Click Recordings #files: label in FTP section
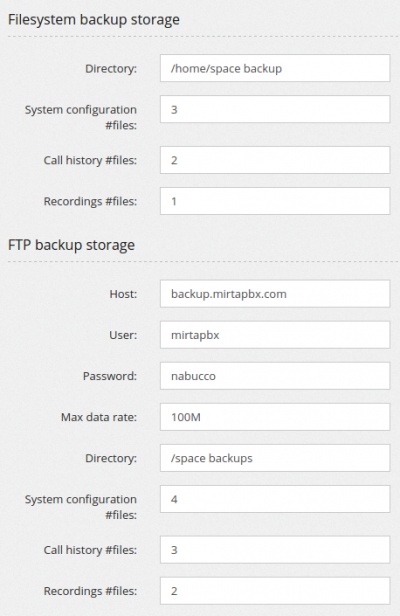The width and height of the screenshot is (400, 616). point(90,591)
